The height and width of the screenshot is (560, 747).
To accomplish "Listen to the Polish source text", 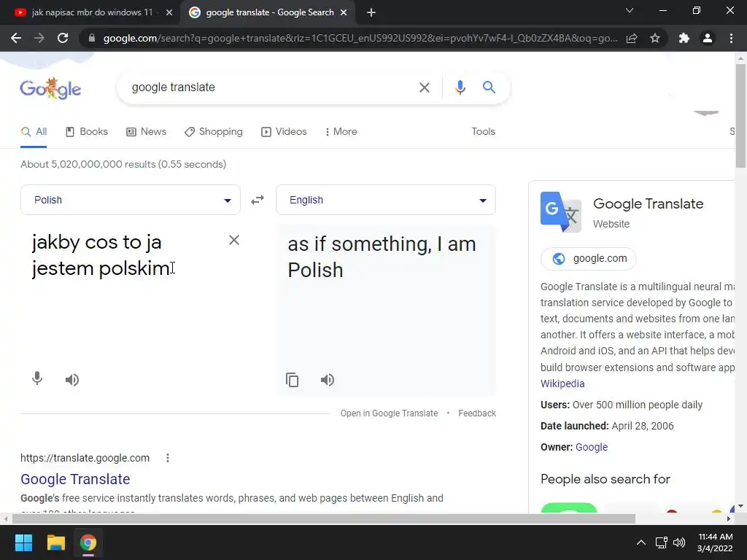I will coord(72,379).
